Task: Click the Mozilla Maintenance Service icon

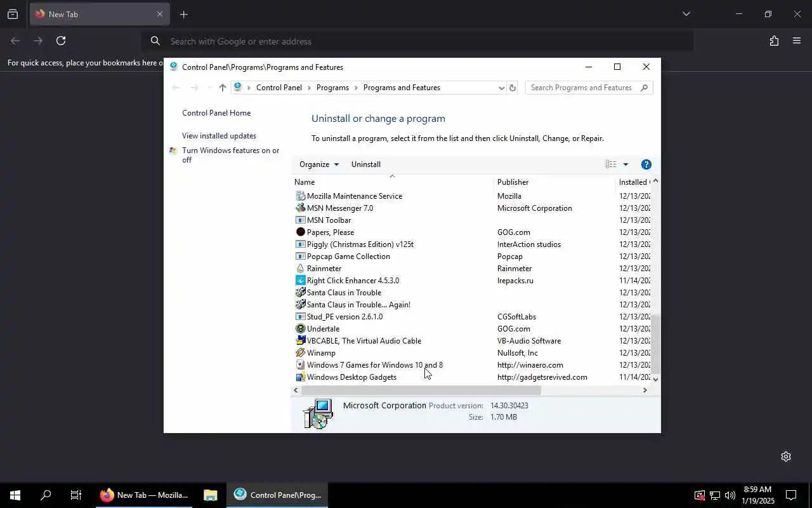Action: (x=301, y=196)
